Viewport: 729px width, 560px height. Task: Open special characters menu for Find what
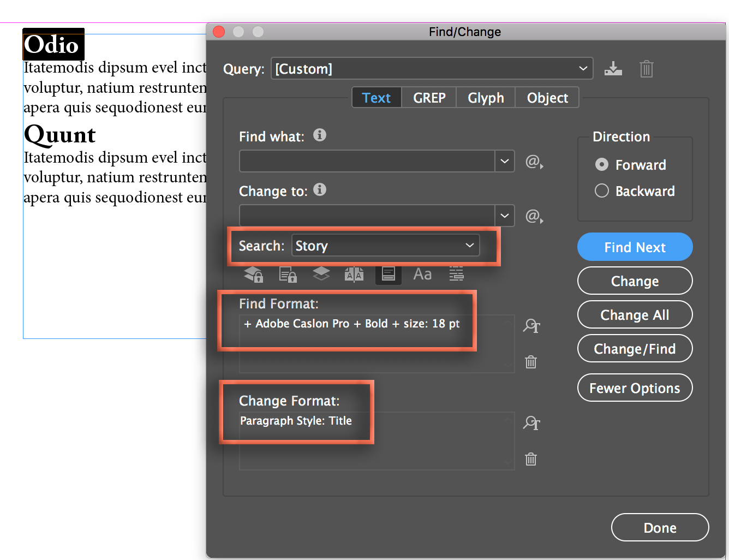click(534, 162)
